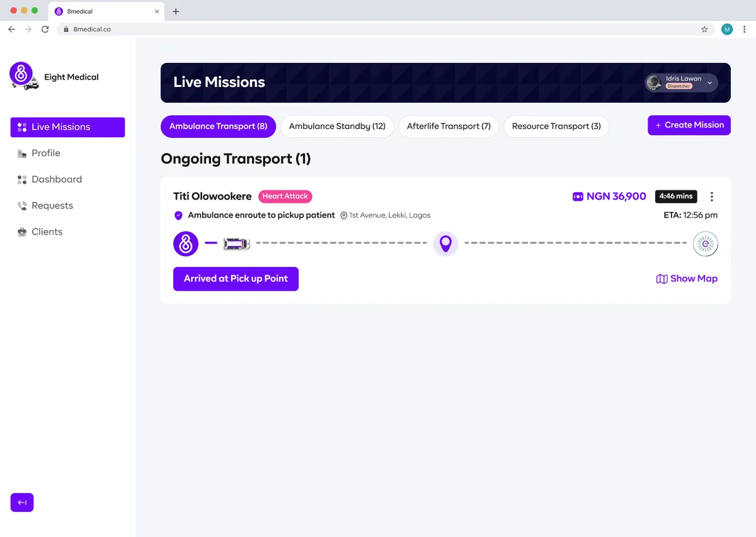This screenshot has height=537, width=756.
Task: Click the location pin icon before 1st Avenue
Action: point(344,215)
